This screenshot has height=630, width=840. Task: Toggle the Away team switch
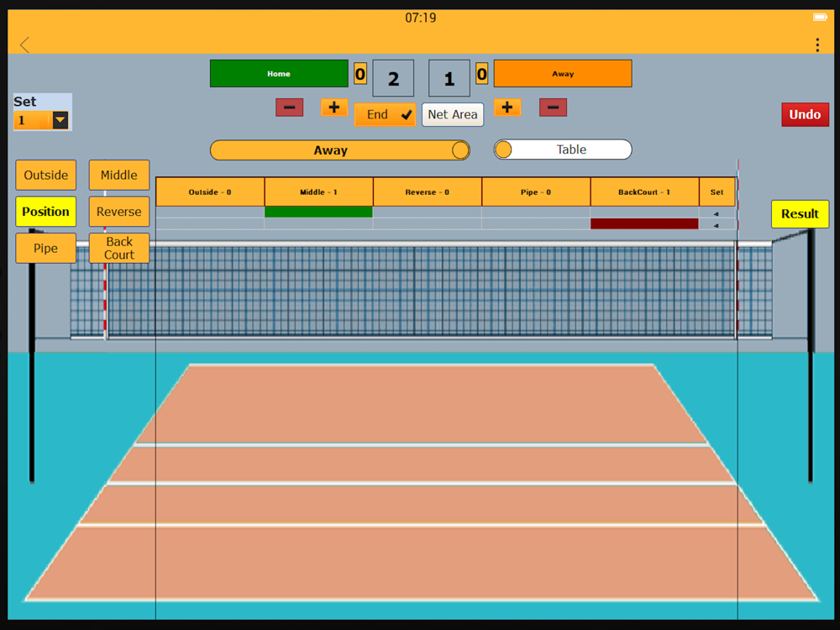click(340, 150)
